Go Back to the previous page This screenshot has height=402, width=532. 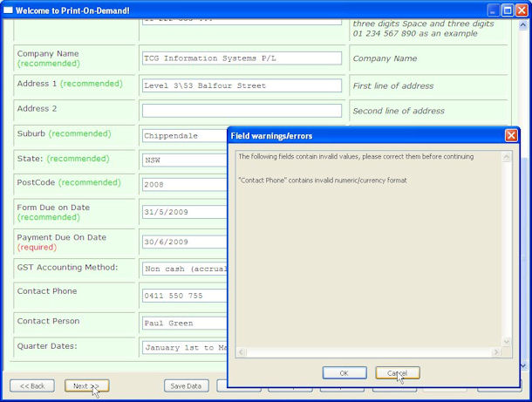coord(32,385)
